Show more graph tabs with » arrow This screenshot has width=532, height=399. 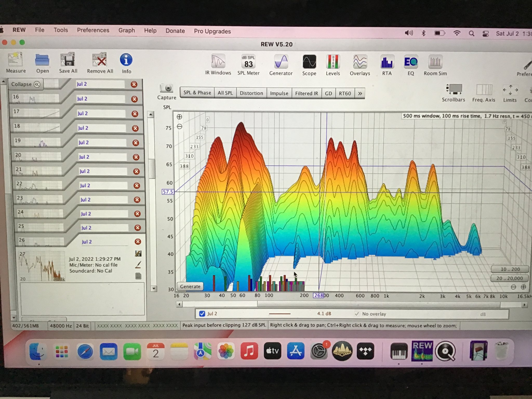pos(360,93)
